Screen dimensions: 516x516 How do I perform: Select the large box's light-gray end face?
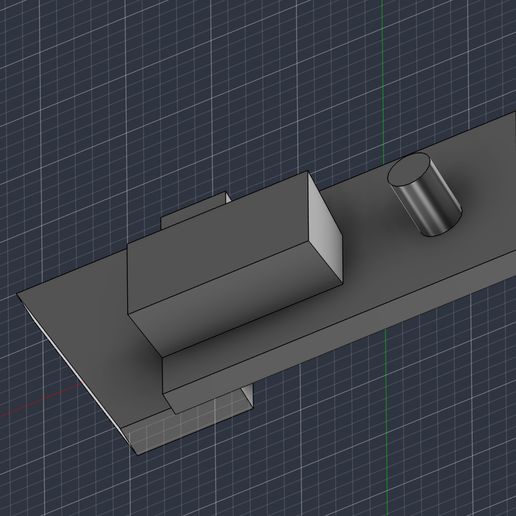click(325, 227)
